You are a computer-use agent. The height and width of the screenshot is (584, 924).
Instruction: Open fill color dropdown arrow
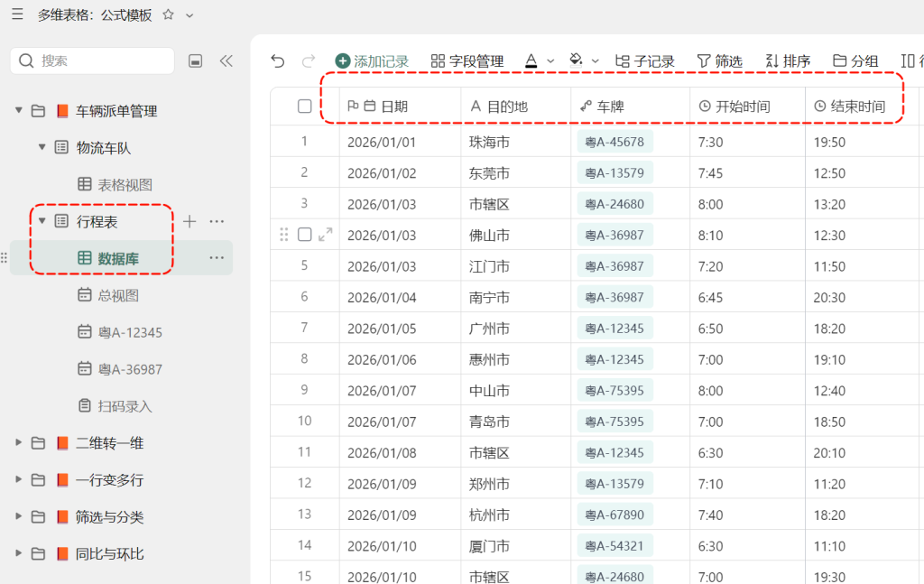596,61
